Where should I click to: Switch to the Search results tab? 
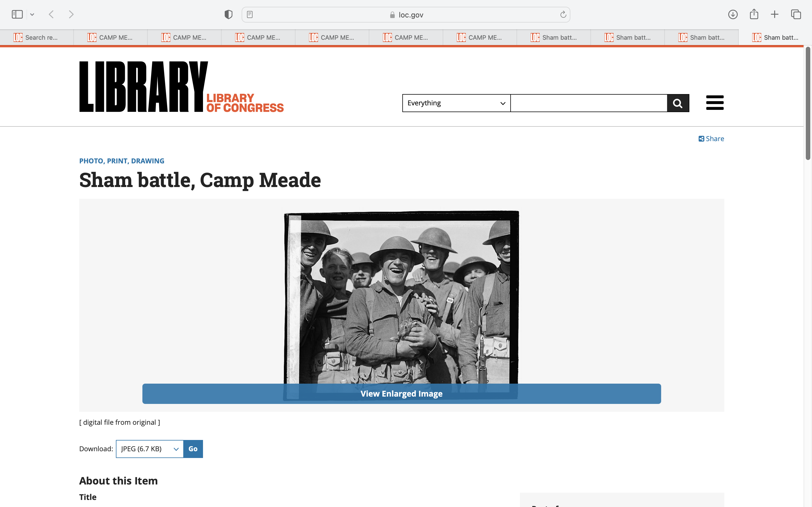(37, 37)
